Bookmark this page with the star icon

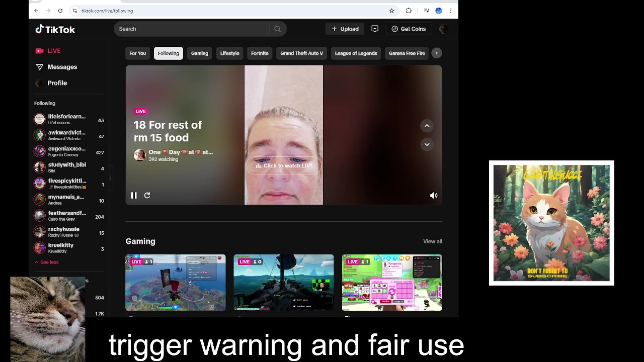tap(391, 11)
